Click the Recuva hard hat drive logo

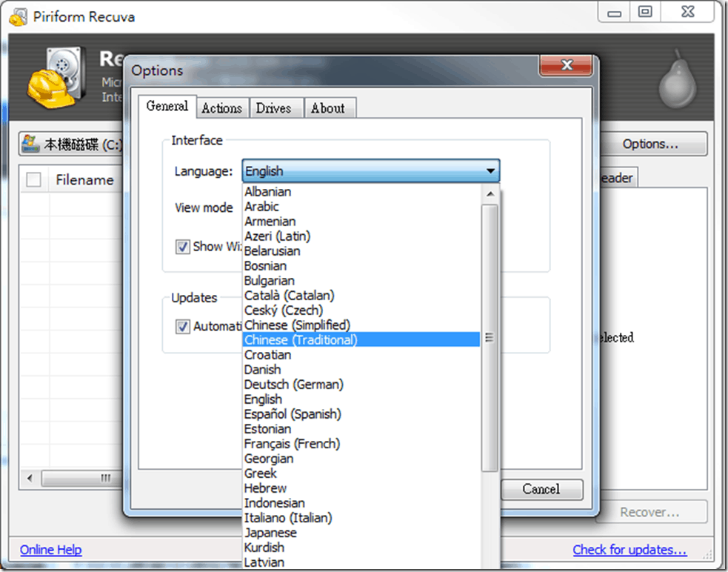tap(56, 78)
